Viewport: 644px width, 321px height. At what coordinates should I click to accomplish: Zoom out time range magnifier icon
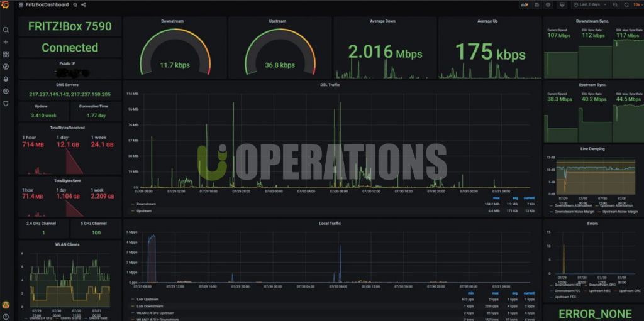(x=615, y=5)
